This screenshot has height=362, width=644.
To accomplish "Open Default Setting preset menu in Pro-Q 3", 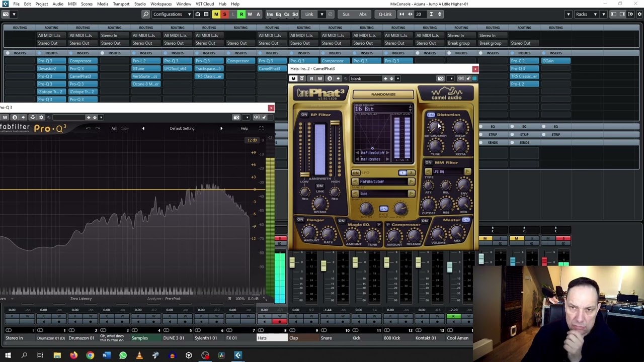I will tap(182, 128).
